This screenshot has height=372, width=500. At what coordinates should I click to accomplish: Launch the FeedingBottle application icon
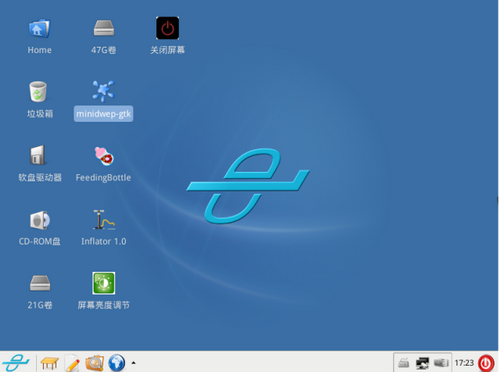[104, 156]
